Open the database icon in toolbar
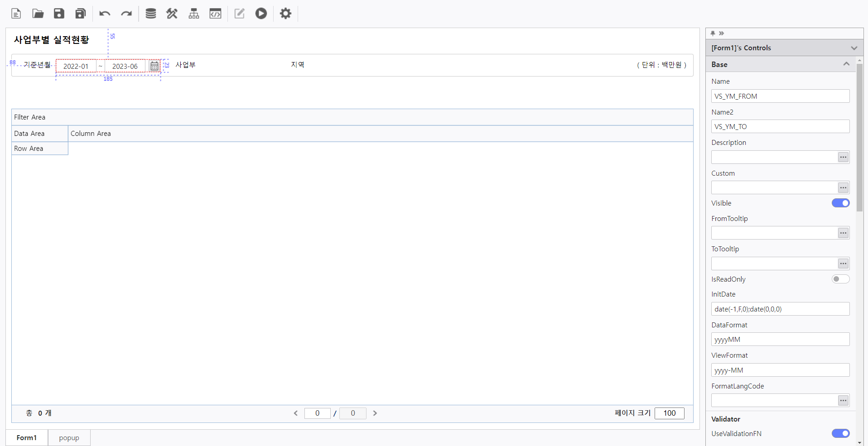868x446 pixels. click(151, 14)
